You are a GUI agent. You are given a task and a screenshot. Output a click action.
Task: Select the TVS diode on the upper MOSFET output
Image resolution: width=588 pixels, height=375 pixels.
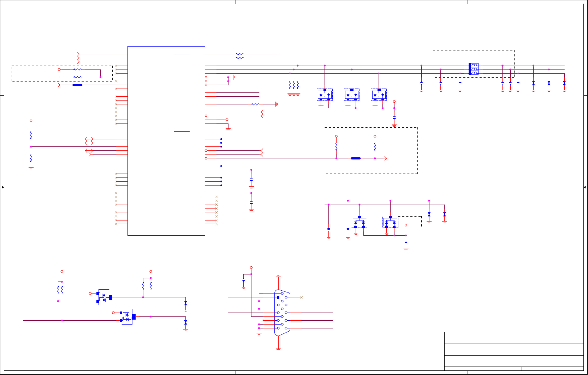tap(186, 303)
